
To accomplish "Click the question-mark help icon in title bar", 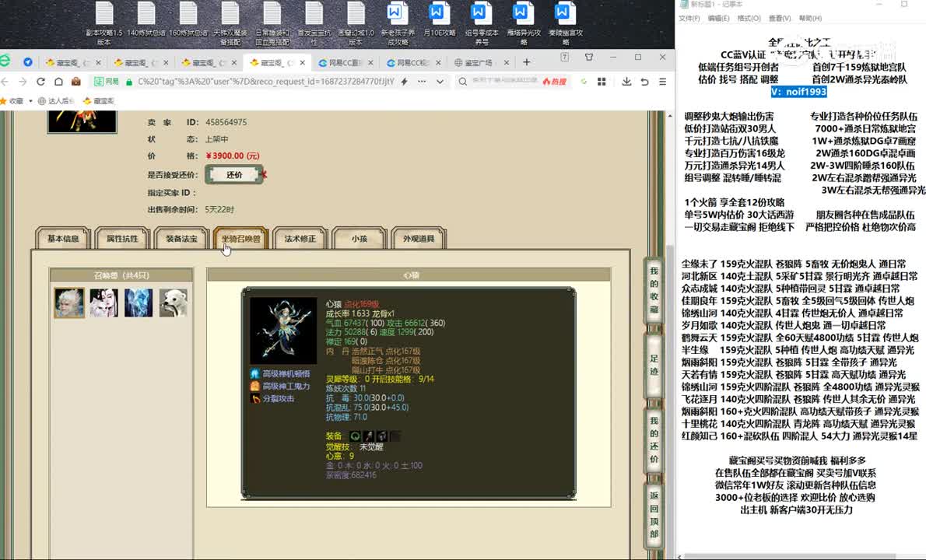I will (x=565, y=58).
